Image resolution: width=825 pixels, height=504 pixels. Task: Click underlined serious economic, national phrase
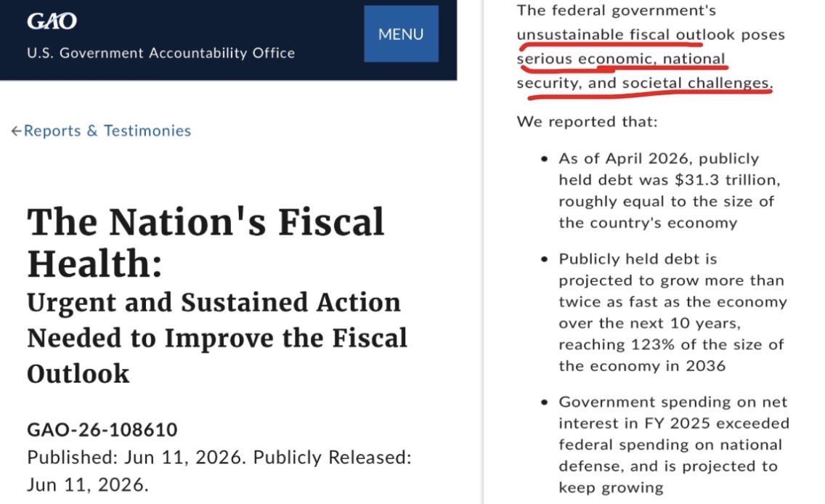pyautogui.click(x=621, y=59)
